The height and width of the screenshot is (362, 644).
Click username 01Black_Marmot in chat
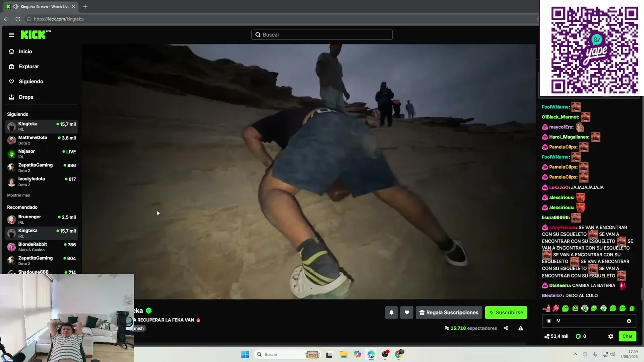click(x=560, y=117)
